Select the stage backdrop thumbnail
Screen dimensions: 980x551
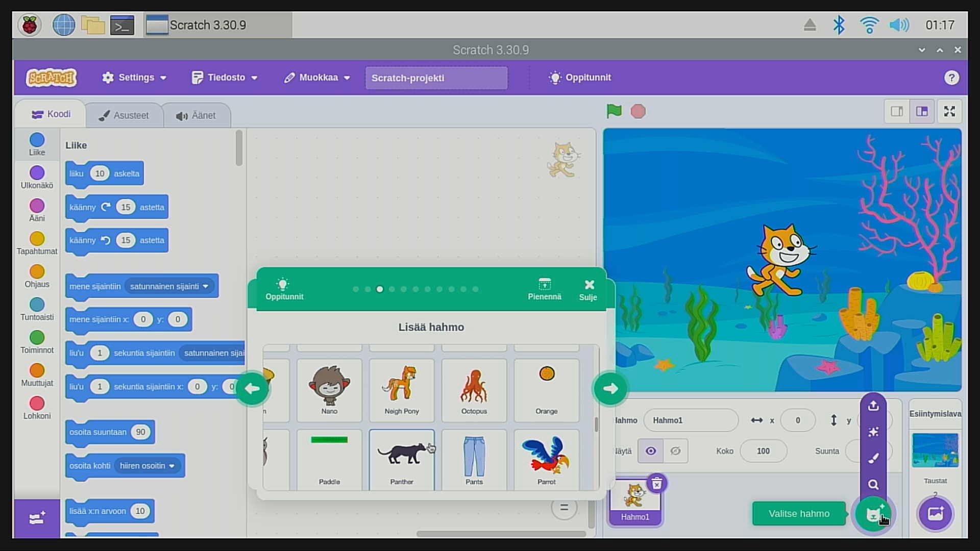pyautogui.click(x=935, y=450)
